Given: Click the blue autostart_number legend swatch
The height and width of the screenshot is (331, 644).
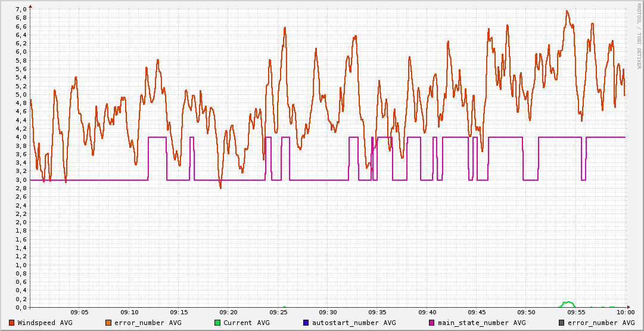Looking at the screenshot, I should 306,323.
